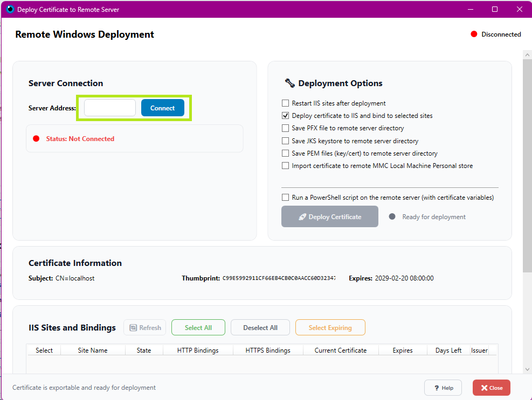
Task: Enable Save PEM files to remote directory
Action: [285, 153]
